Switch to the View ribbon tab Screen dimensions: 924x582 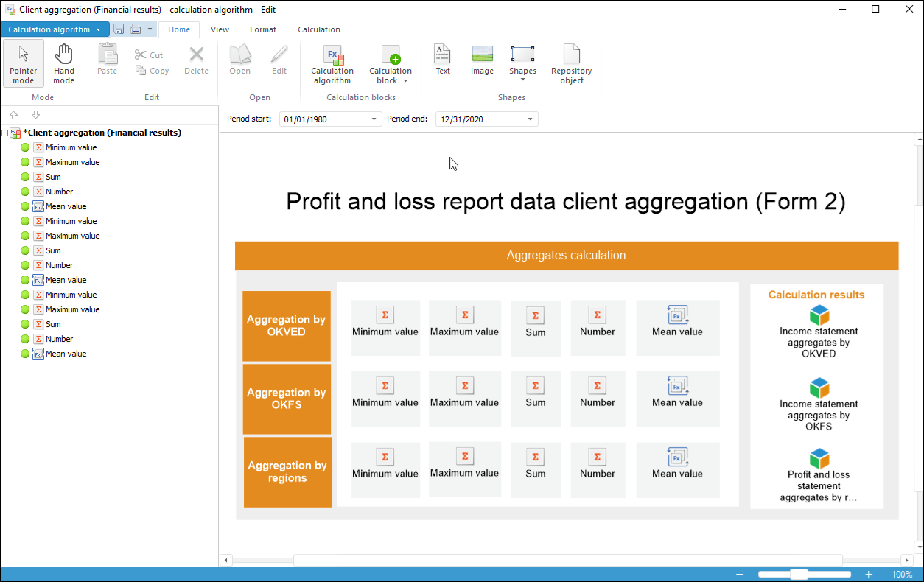220,29
